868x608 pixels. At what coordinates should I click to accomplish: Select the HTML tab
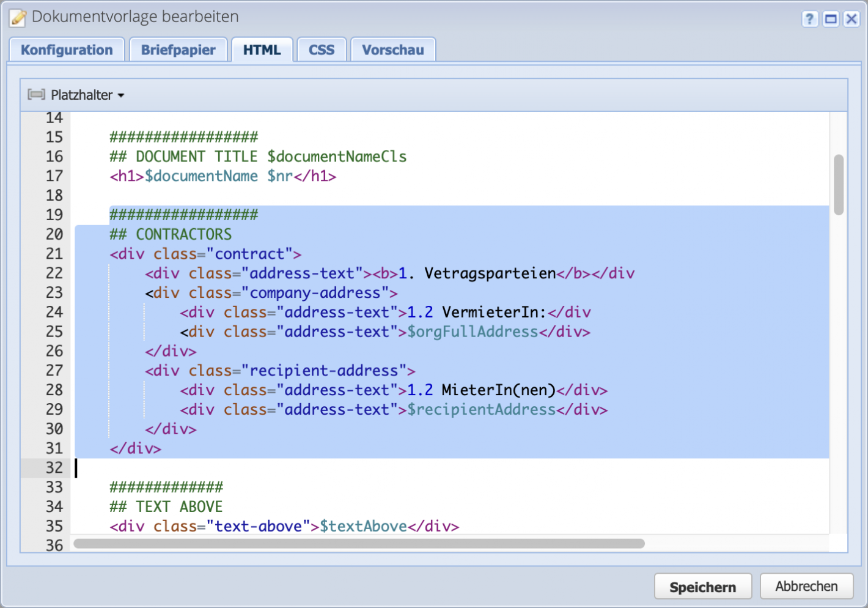(262, 50)
